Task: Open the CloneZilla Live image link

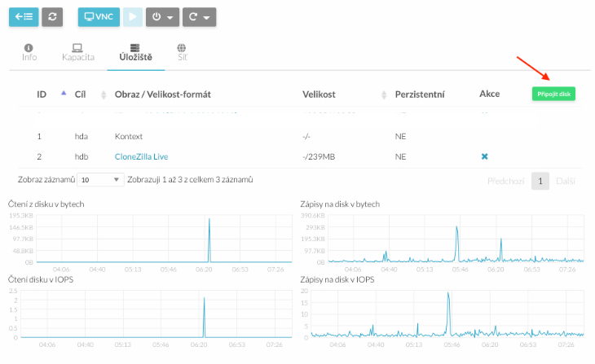Action: pyautogui.click(x=142, y=156)
